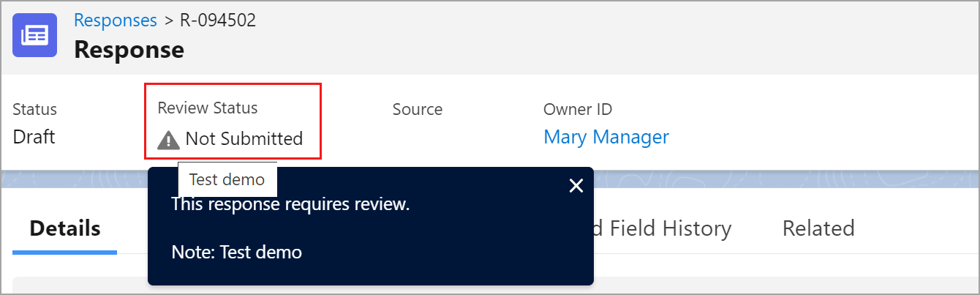The width and height of the screenshot is (980, 295).
Task: Open Mary Manager's owner profile link
Action: pyautogui.click(x=606, y=137)
